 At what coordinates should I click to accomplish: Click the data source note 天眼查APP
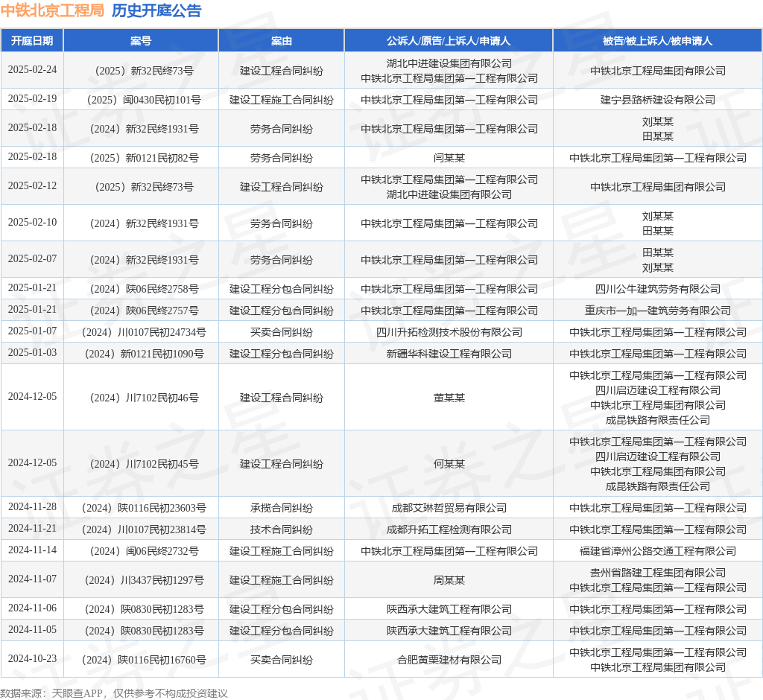[x=77, y=693]
